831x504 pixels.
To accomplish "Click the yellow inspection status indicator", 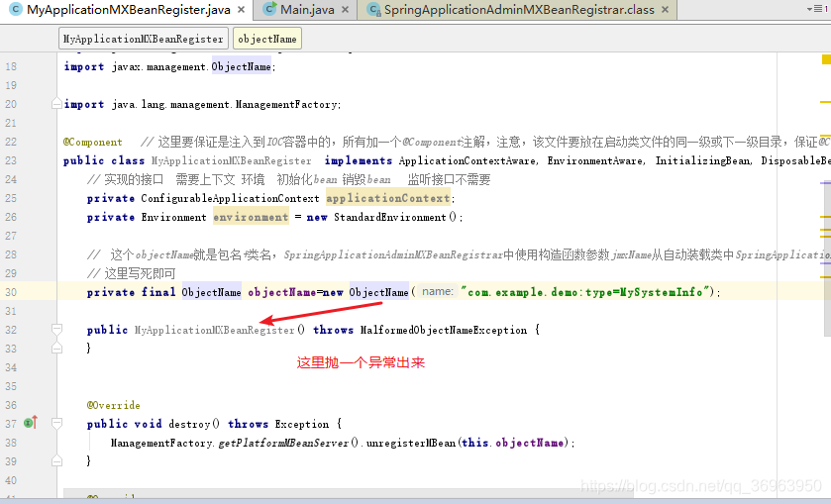I will pos(826,58).
